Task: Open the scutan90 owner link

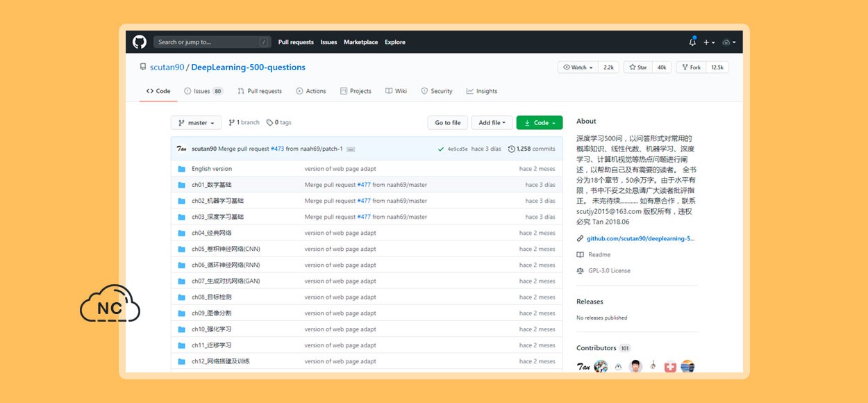Action: click(167, 67)
